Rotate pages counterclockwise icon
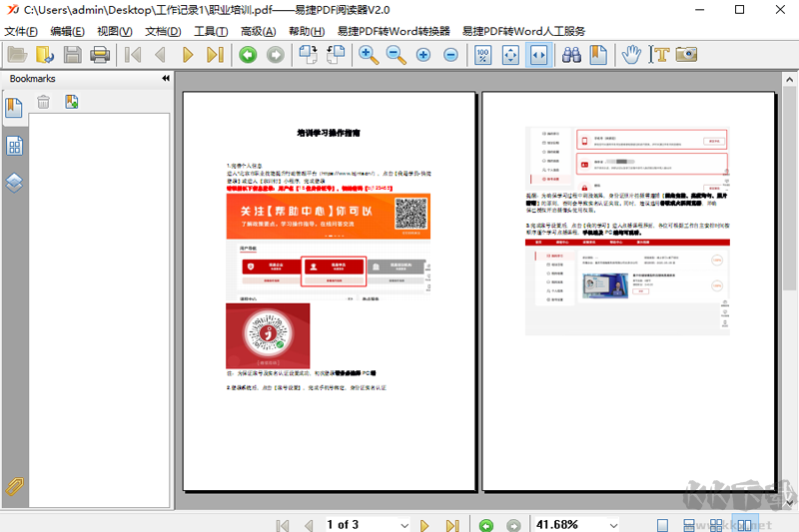 [336, 55]
